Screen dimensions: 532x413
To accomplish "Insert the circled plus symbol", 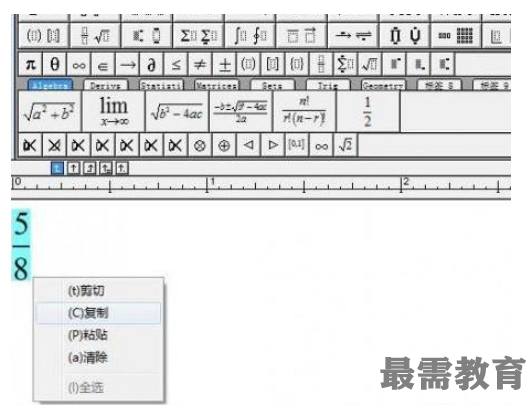I will coord(224,145).
